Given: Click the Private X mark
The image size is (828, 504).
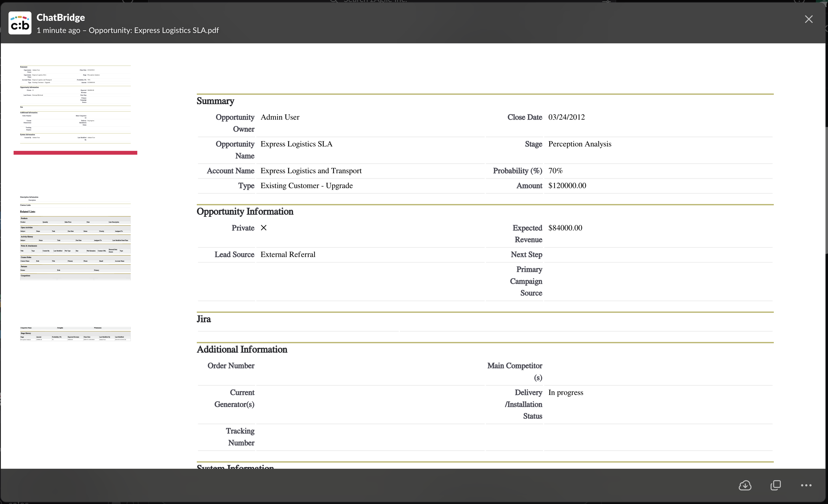Looking at the screenshot, I should (264, 228).
